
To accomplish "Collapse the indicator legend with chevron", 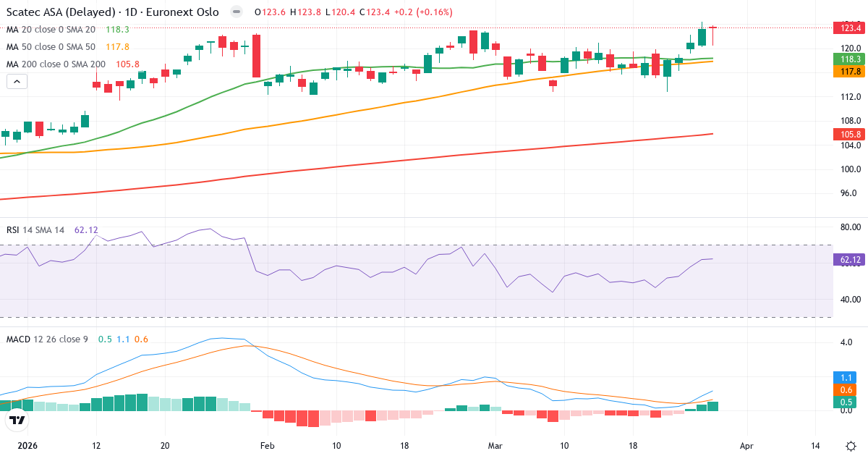I will (x=17, y=82).
